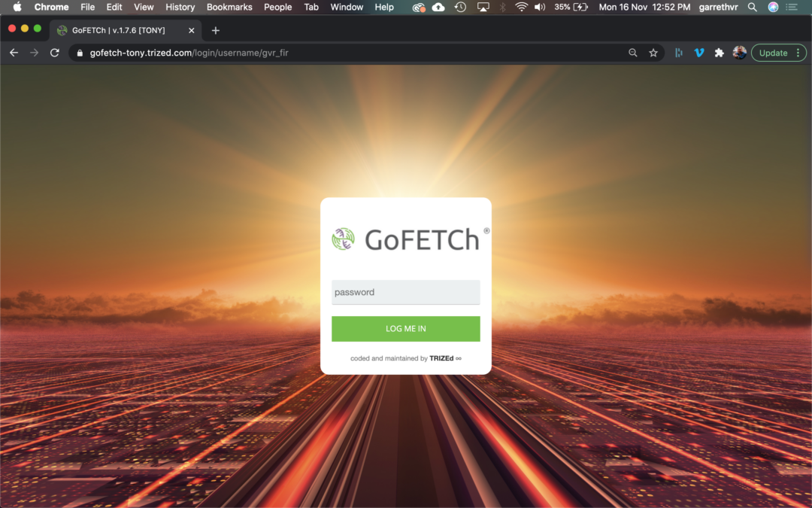Image resolution: width=812 pixels, height=508 pixels.
Task: Open the Wi-Fi menu bar icon
Action: point(522,8)
